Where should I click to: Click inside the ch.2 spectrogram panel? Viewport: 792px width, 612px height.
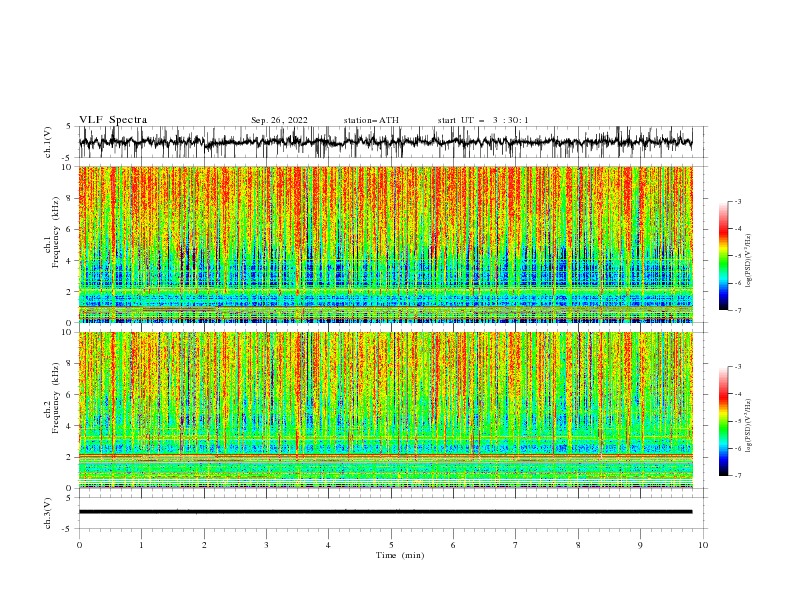(385, 410)
